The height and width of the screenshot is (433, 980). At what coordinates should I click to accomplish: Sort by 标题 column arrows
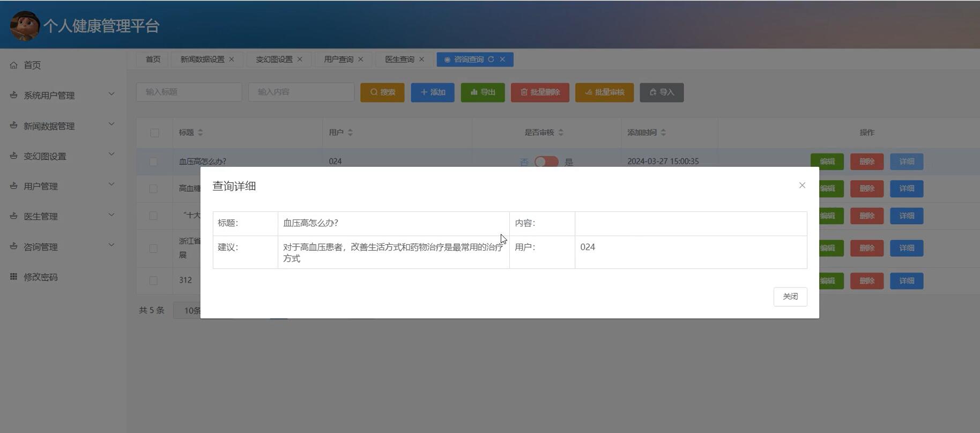201,133
